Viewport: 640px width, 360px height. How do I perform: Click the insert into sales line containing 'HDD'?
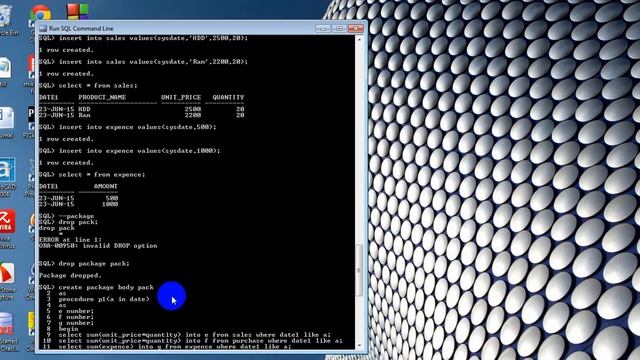tap(143, 38)
